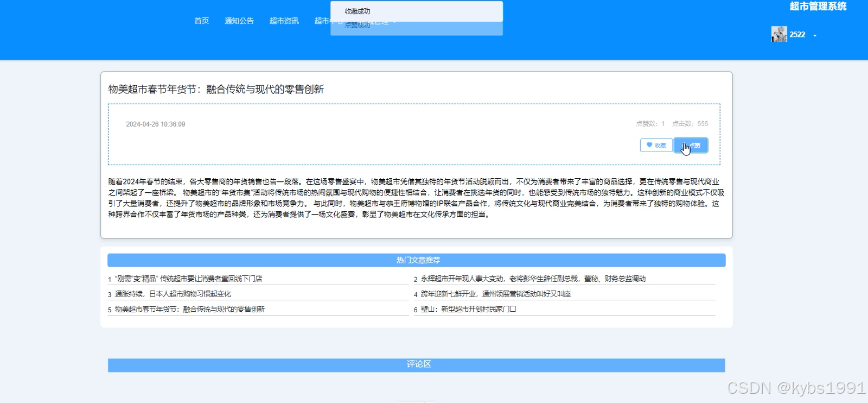Open hot article 通胀持续，日本人超市购物习惯起变化
This screenshot has width=868, height=403.
click(173, 294)
